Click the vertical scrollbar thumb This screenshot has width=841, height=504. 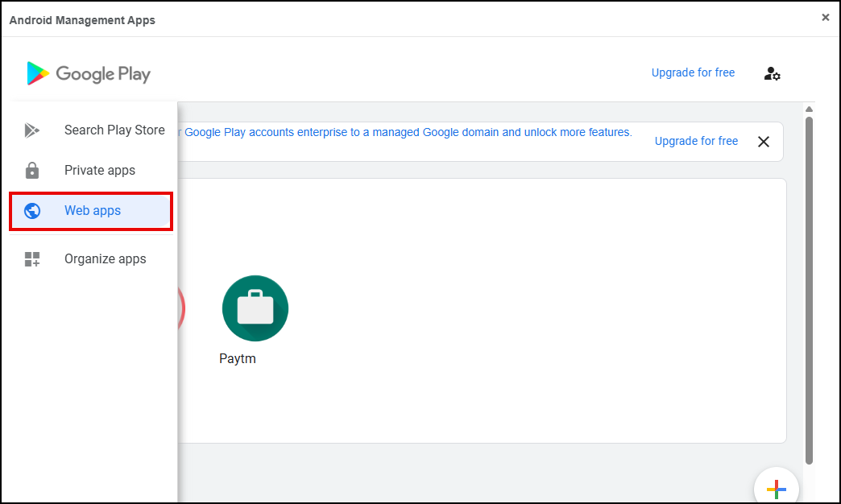point(809,290)
